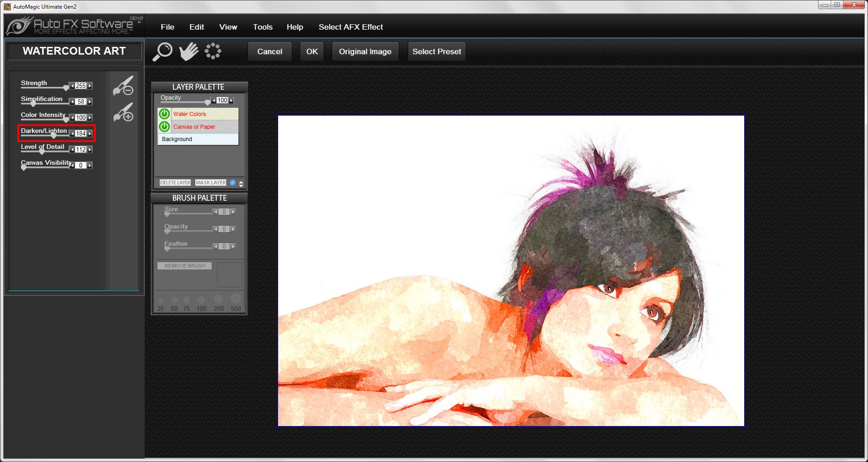
Task: Decrease Simplification using its left arrow
Action: click(x=71, y=102)
